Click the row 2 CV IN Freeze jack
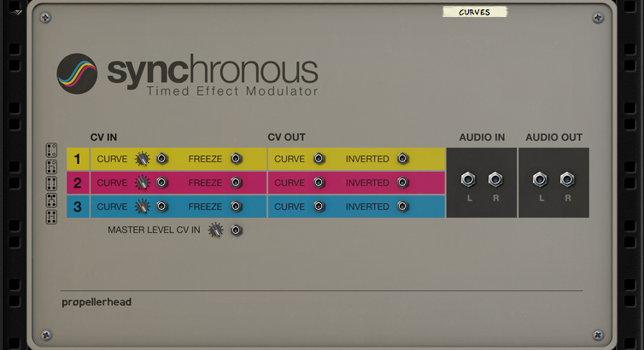Image resolution: width=644 pixels, height=350 pixels. click(236, 182)
